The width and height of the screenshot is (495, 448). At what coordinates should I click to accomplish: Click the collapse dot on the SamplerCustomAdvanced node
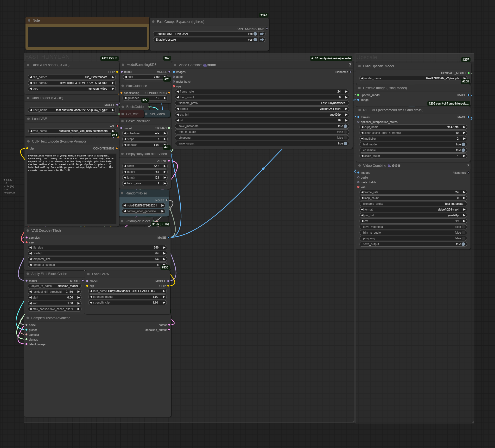point(28,318)
